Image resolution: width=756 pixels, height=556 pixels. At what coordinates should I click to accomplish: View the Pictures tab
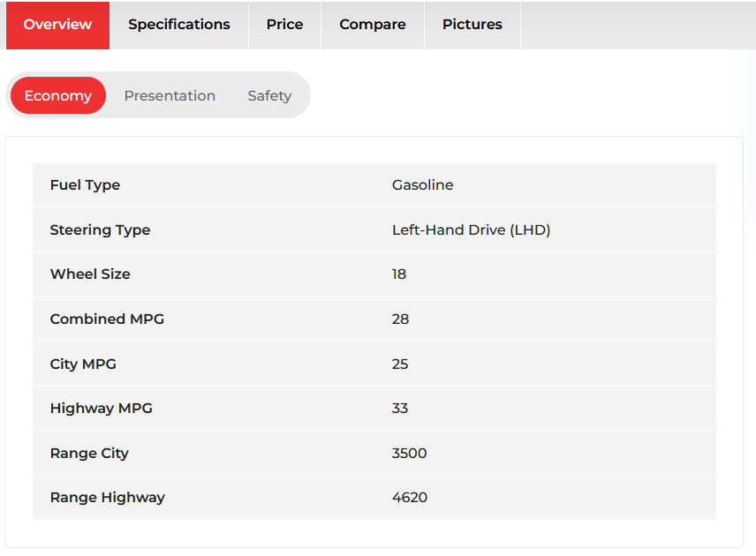[x=472, y=25]
